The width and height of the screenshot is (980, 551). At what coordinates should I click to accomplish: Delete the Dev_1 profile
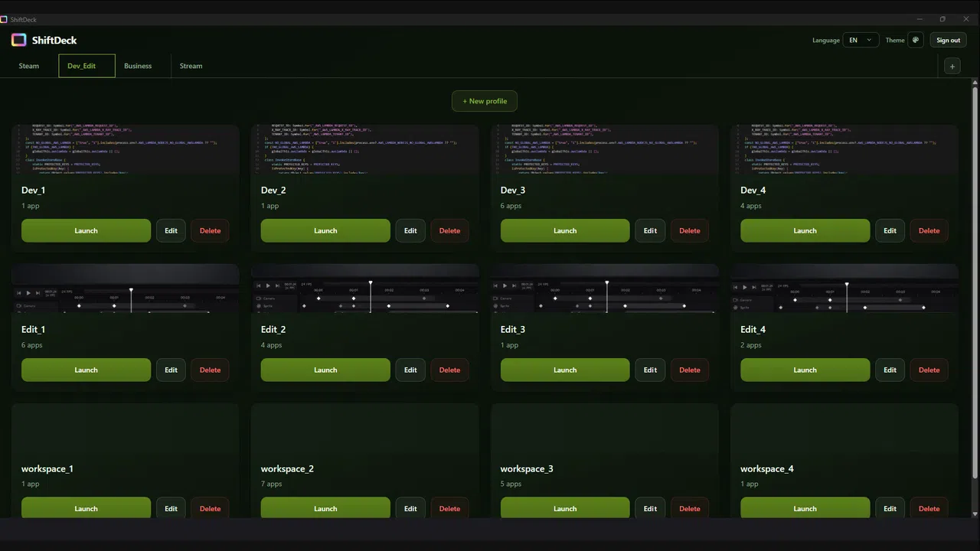[210, 230]
